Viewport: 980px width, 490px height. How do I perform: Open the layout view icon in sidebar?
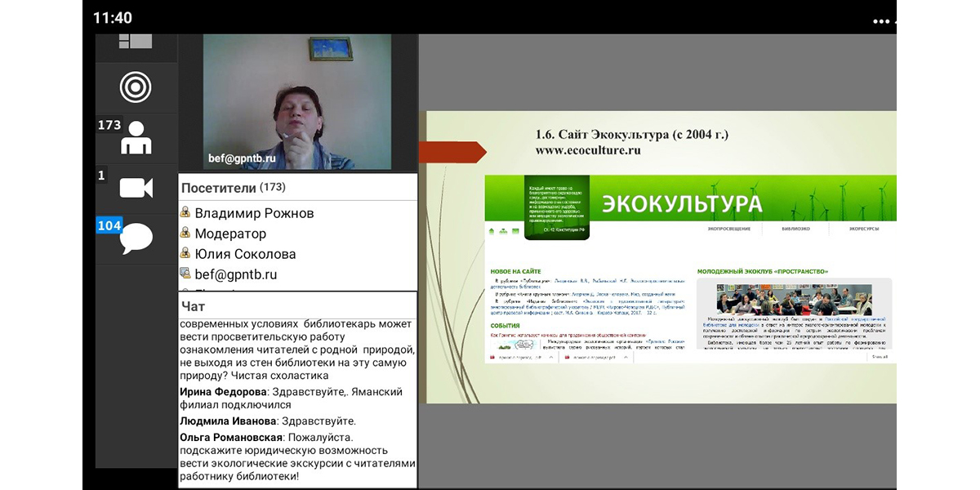pyautogui.click(x=136, y=42)
